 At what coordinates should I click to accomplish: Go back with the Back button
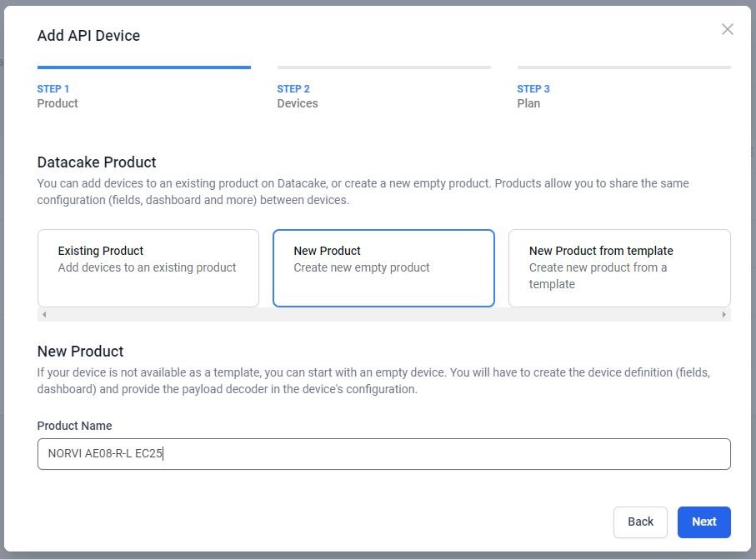coord(640,522)
